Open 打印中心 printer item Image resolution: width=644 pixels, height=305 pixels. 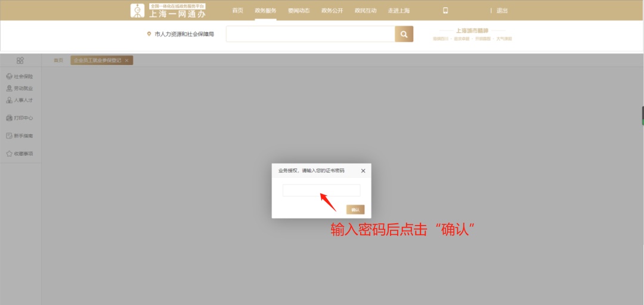pos(20,118)
